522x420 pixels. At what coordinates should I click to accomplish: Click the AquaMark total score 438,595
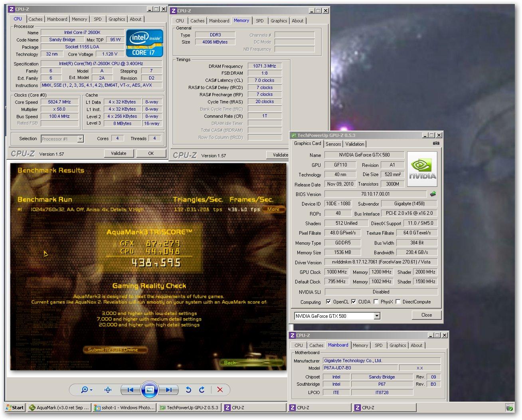[156, 263]
